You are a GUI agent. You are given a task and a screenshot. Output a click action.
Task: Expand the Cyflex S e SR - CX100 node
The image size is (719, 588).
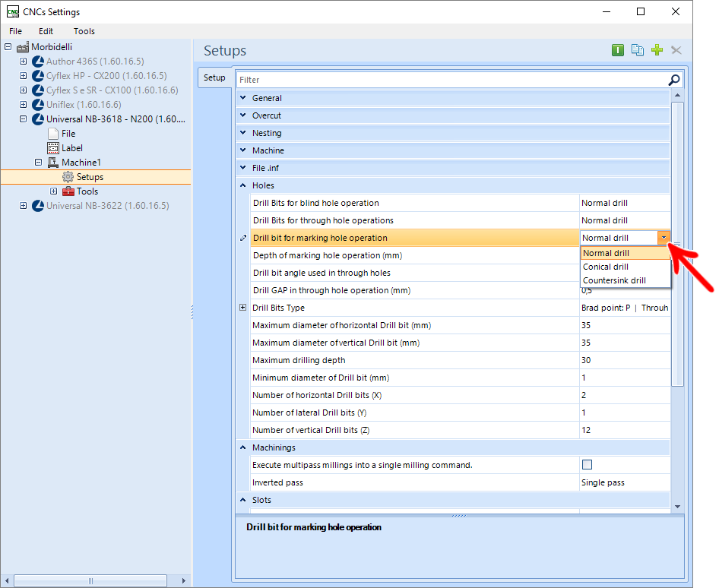23,90
